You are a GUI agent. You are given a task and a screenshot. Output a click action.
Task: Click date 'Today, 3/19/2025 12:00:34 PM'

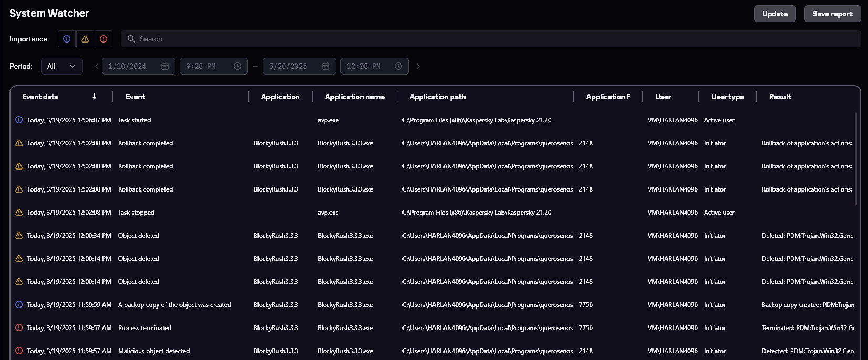[x=69, y=236]
